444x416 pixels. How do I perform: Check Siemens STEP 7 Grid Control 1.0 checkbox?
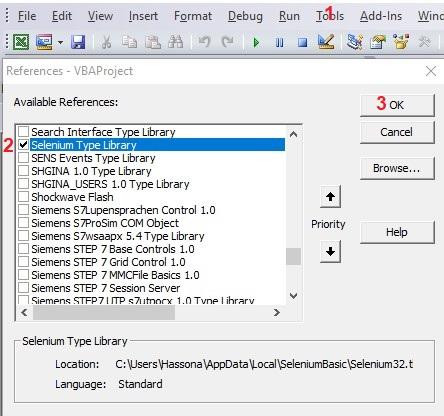pyautogui.click(x=23, y=261)
